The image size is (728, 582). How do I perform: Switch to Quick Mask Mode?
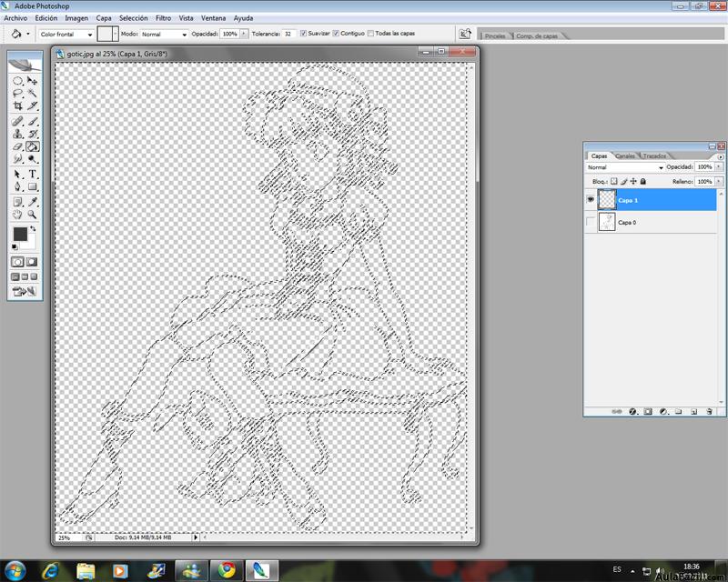tap(32, 262)
